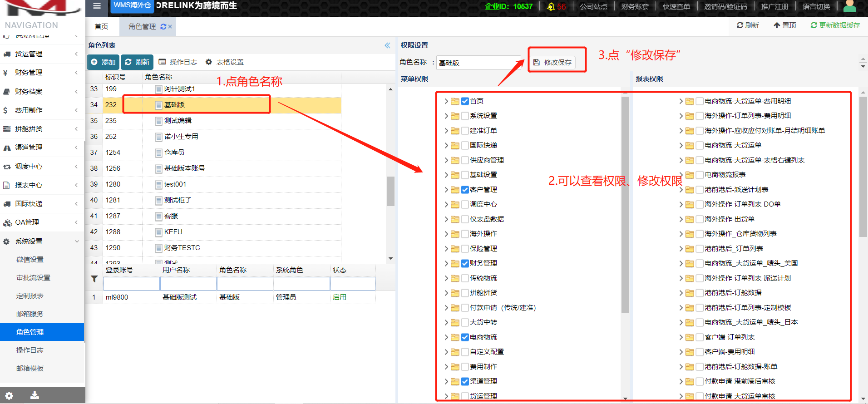
Task: Click the settings gear at sidebar bottom
Action: pos(9,395)
